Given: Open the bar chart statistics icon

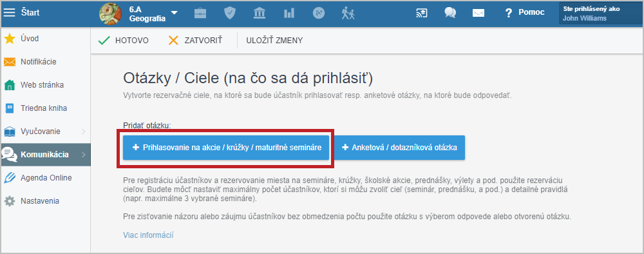Looking at the screenshot, I should pos(289,13).
